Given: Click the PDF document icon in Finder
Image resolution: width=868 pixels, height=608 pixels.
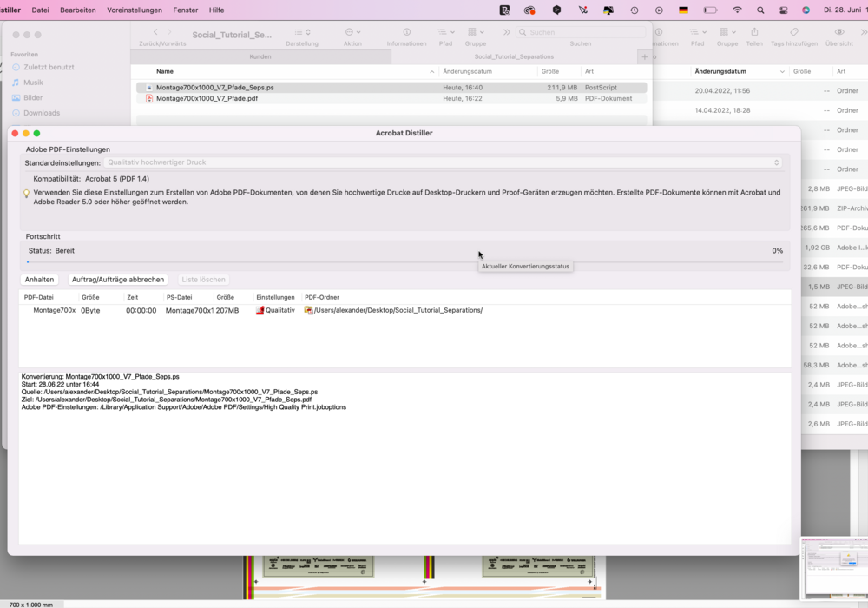Looking at the screenshot, I should pos(149,98).
